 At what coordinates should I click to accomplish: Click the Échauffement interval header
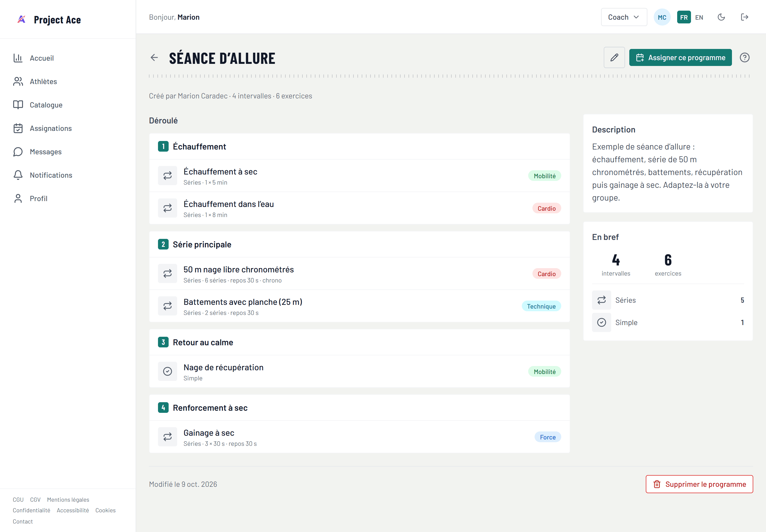(359, 146)
